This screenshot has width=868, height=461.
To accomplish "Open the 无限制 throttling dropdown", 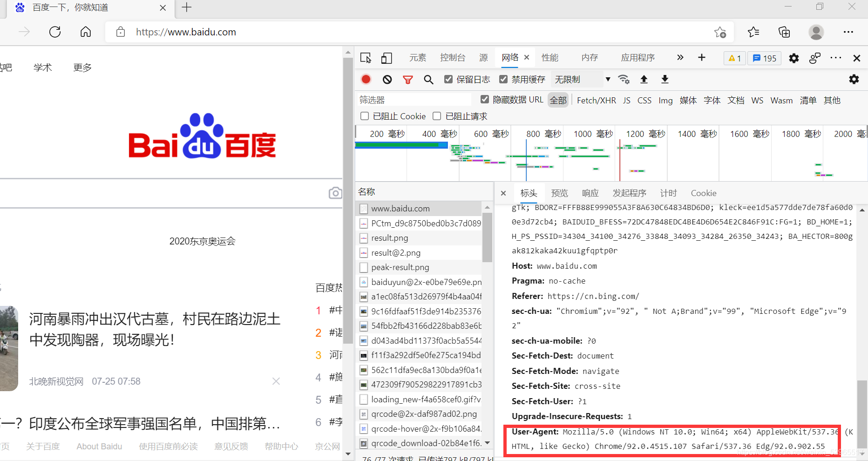I will tap(582, 80).
